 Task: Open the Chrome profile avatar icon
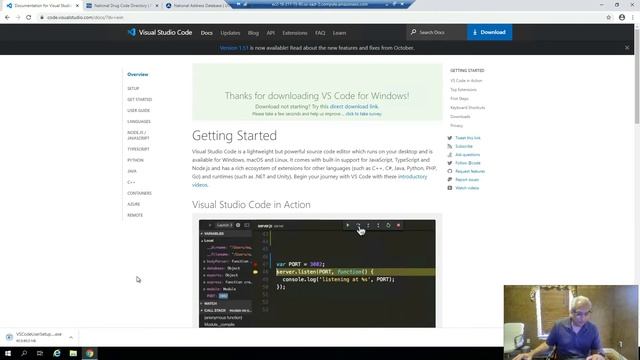pyautogui.click(x=622, y=18)
